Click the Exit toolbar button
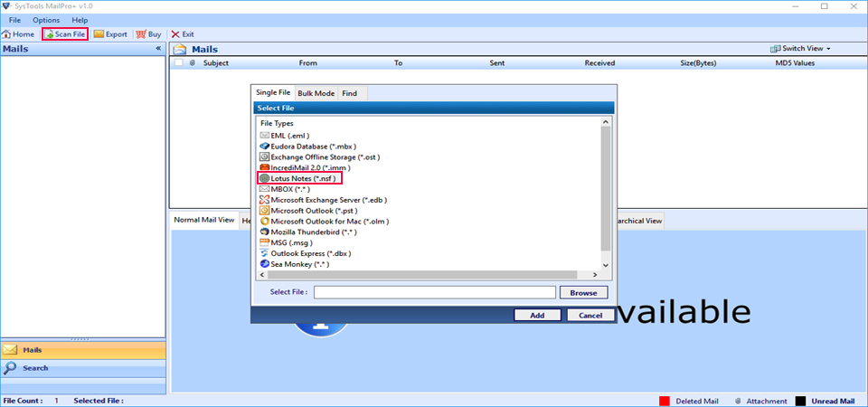Screen dimensions: 868x407 [182, 34]
